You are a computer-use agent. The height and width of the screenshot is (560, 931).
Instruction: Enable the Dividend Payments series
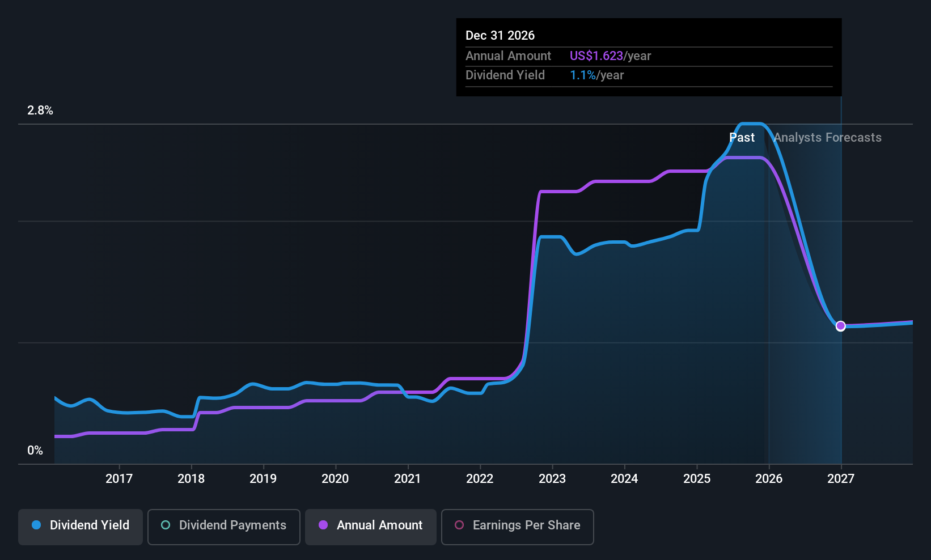(223, 527)
